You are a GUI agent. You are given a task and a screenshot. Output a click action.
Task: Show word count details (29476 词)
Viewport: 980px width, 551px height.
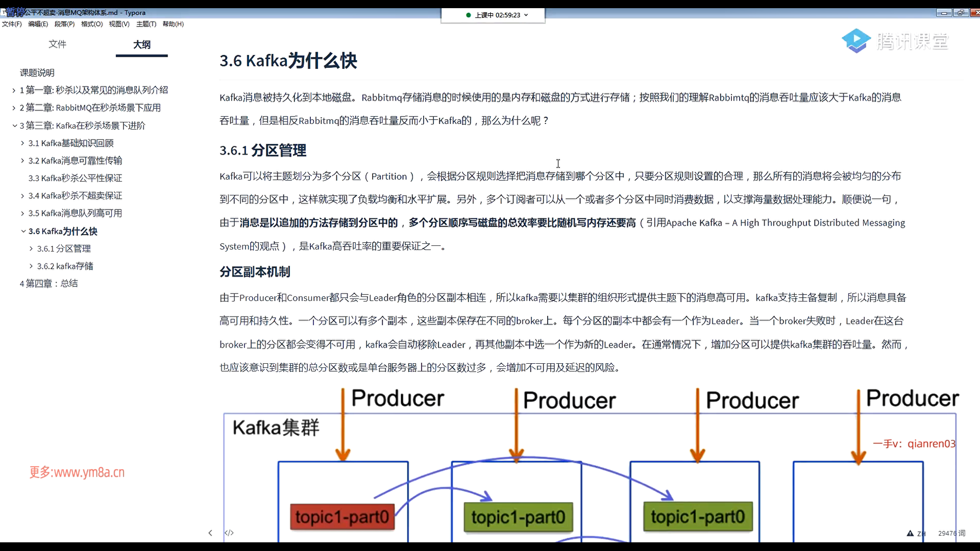(x=951, y=533)
